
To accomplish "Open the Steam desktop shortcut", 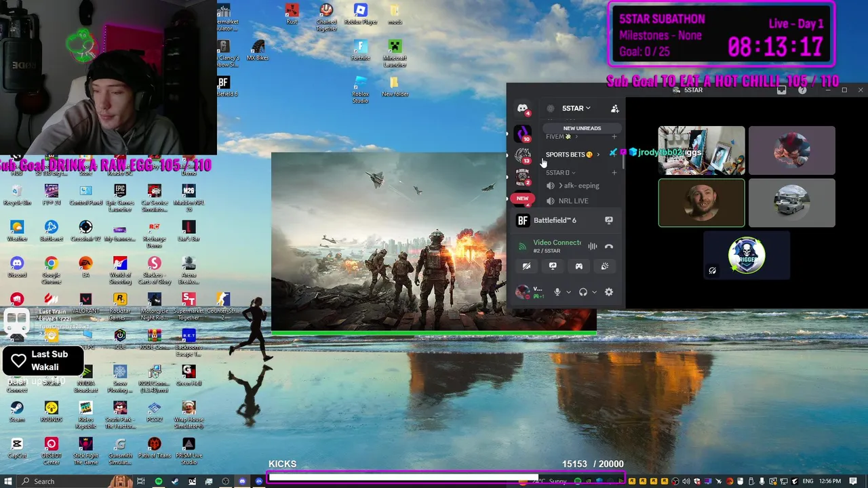I will point(17,411).
